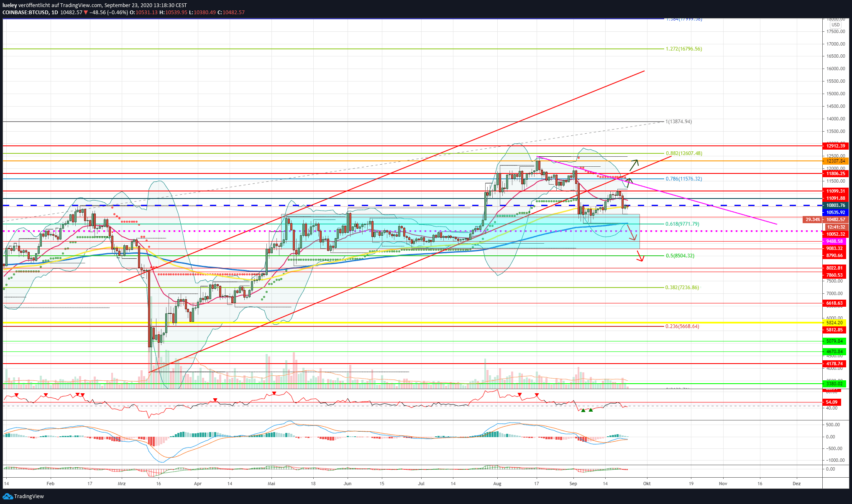852x504 pixels.
Task: Select the red 12912.39 price label
Action: [835, 146]
